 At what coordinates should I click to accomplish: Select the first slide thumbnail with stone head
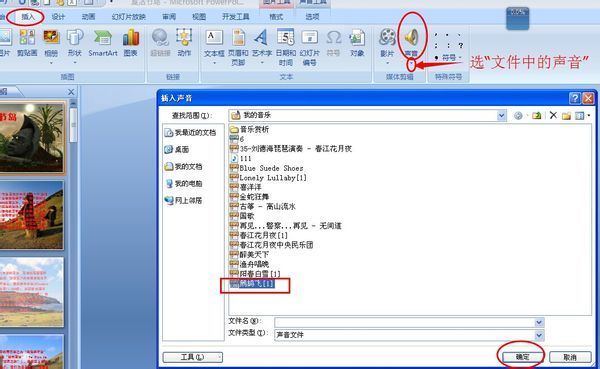(x=32, y=138)
